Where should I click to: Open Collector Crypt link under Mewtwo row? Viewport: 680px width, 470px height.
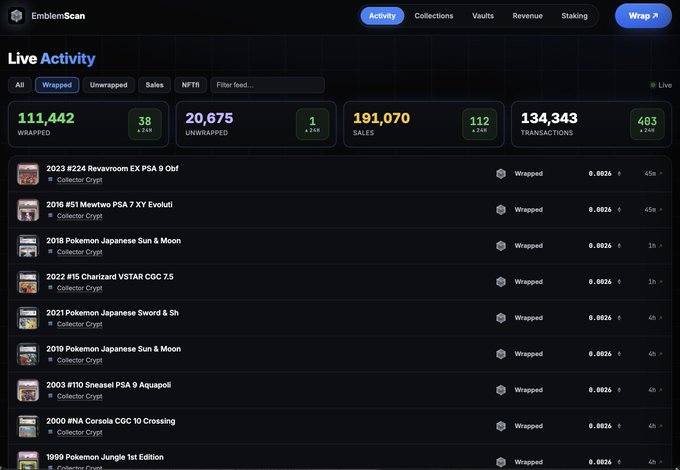80,215
